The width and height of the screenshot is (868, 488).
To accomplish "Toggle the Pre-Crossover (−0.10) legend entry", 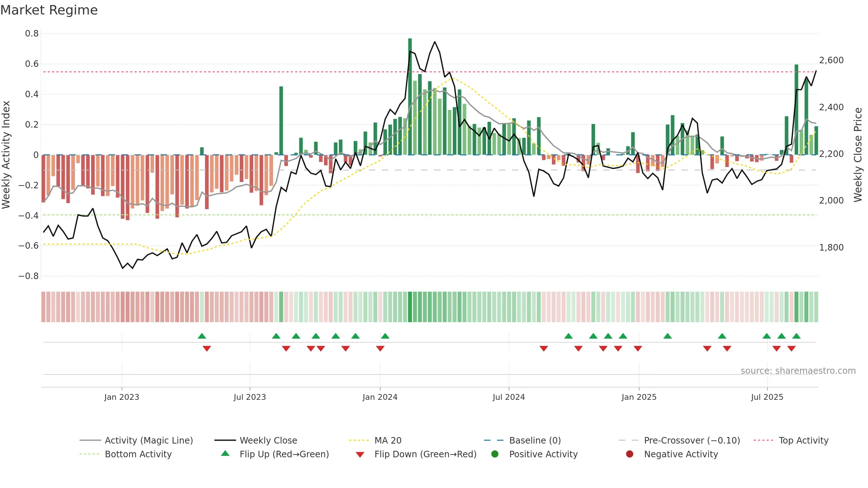I will tap(679, 440).
